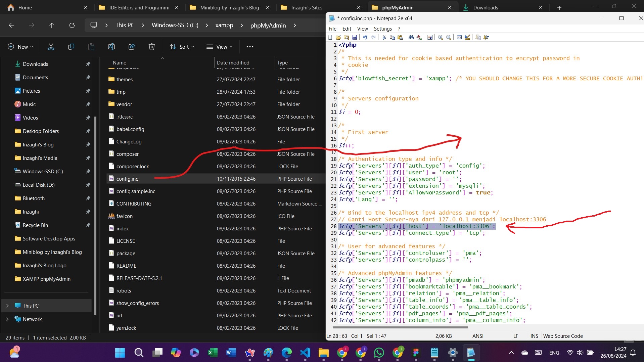Open the customize schemes icon with ruler
This screenshot has height=362, width=644.
tap(467, 37)
